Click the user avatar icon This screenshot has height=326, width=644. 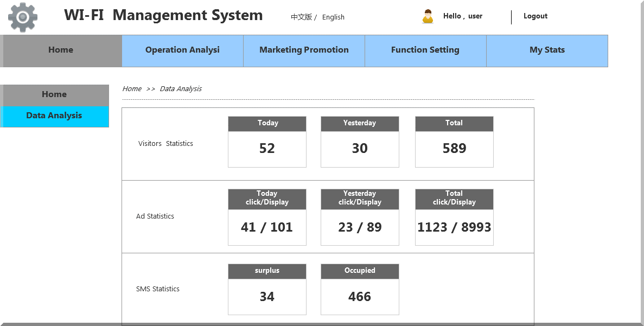[428, 17]
